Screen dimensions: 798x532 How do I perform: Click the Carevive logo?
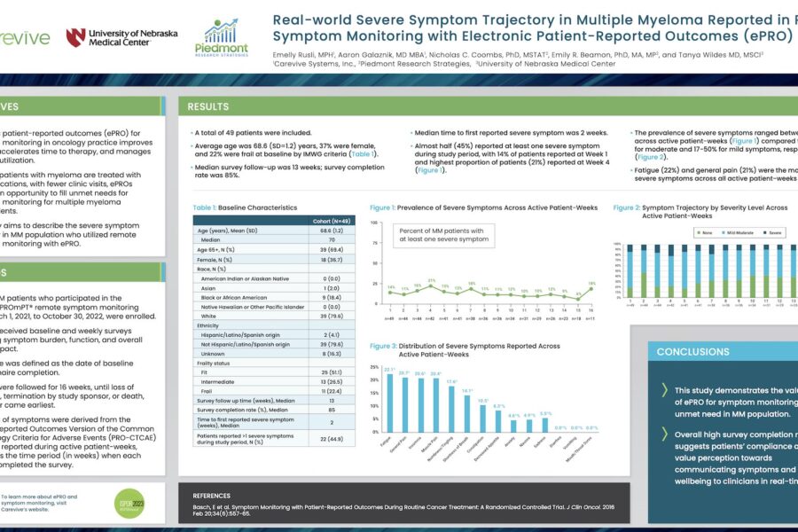21,39
